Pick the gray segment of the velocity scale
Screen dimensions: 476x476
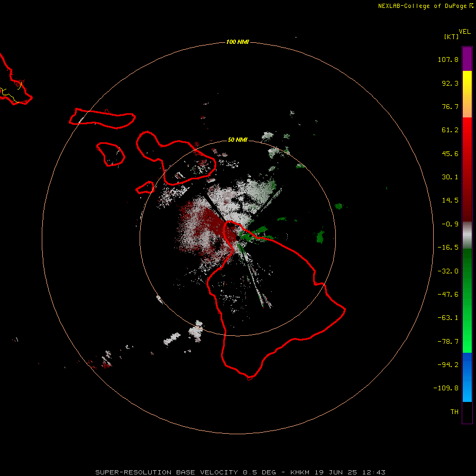tap(467, 235)
